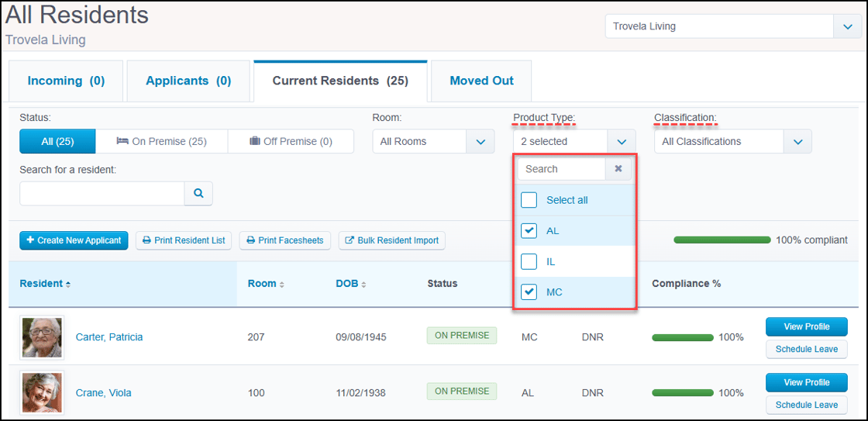Open the All Classifications dropdown
Viewport: 868px width, 421px height.
(x=797, y=142)
